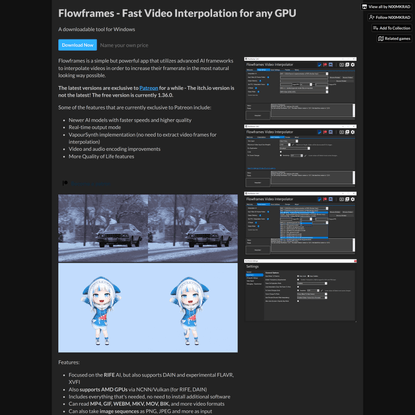Viewport: 415px width, 415px height.
Task: Open the second Flowframes screenshot thumbnail
Action: [x=300, y=156]
